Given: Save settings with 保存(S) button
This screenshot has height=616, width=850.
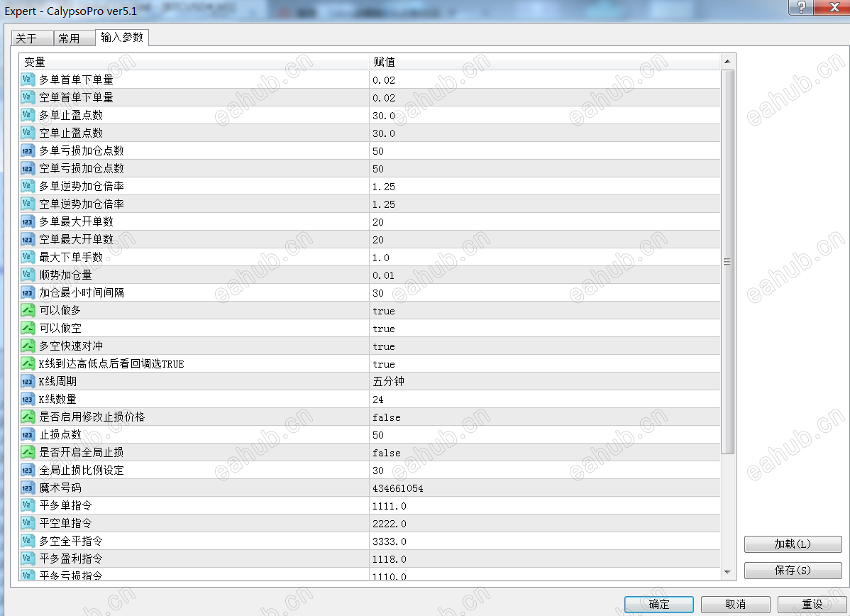Looking at the screenshot, I should coord(793,570).
